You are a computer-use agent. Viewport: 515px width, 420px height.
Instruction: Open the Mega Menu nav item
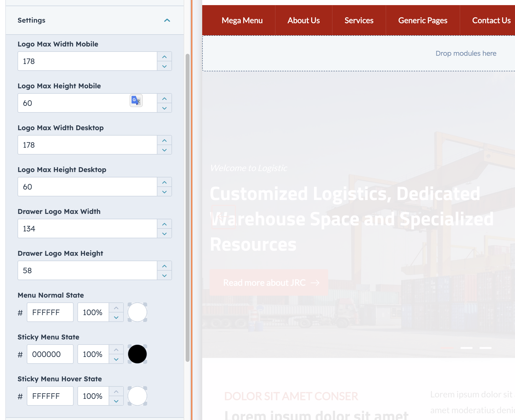coord(242,20)
